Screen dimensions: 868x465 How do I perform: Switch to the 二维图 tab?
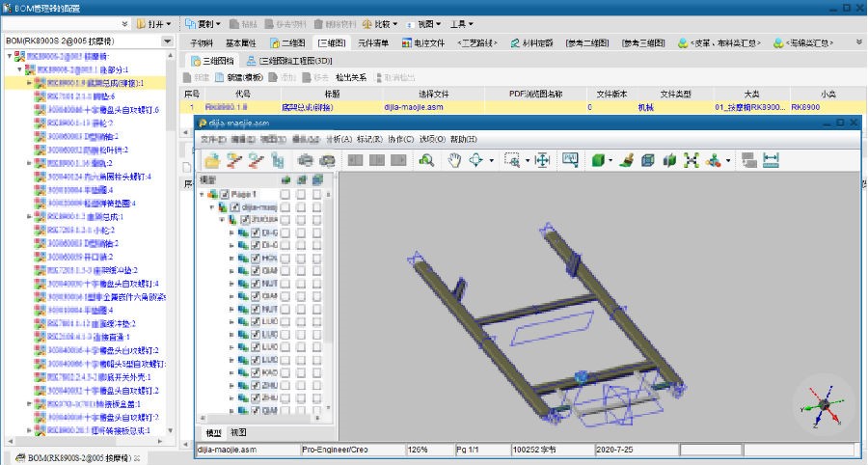287,42
